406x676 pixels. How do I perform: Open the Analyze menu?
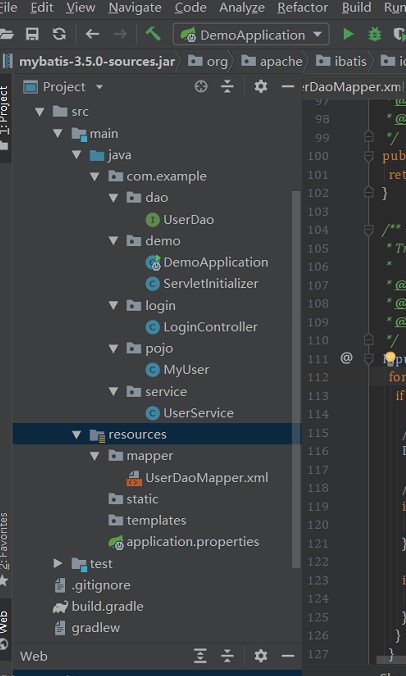coord(242,8)
